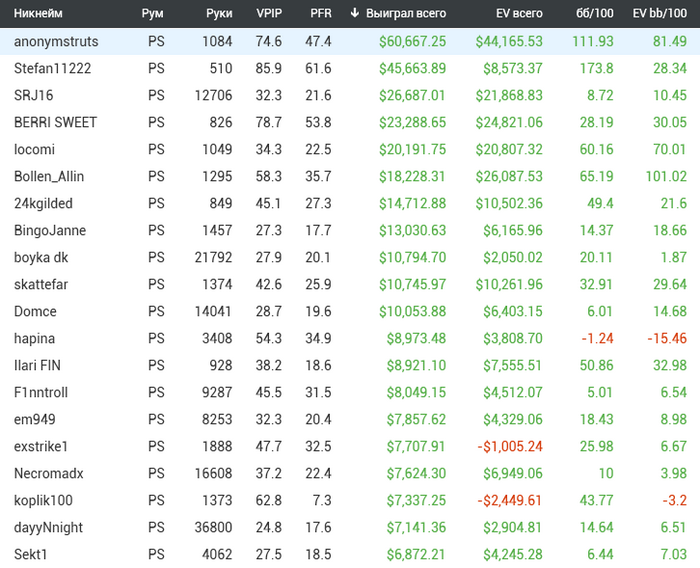Click the $60,667.25 winnings value
The height and width of the screenshot is (568, 700).
[412, 42]
